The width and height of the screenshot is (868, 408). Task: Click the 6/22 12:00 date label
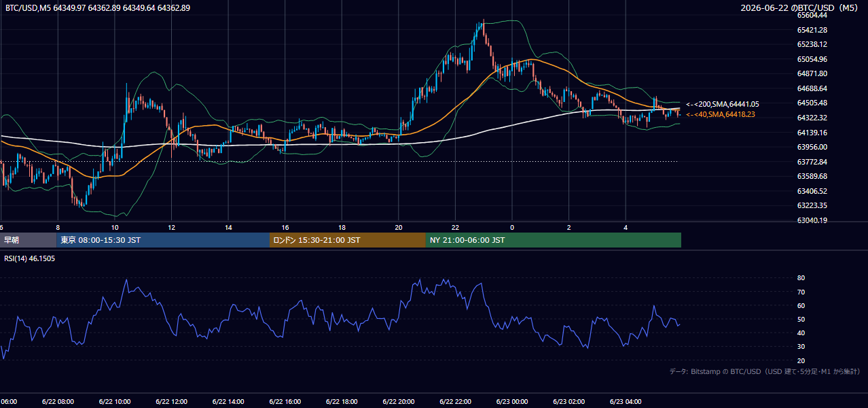(x=171, y=402)
